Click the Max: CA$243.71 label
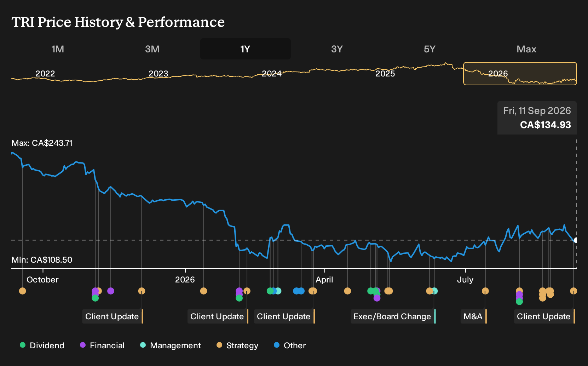The image size is (588, 366). (42, 143)
